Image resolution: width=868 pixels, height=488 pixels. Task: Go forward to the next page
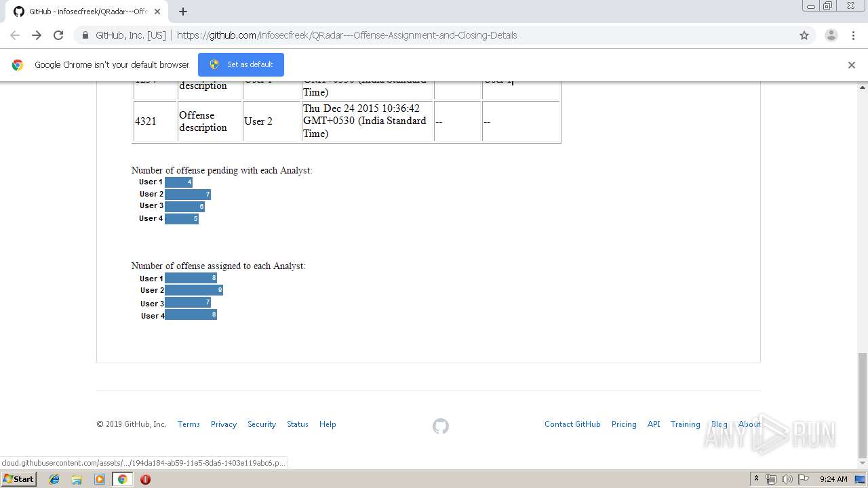coord(37,35)
